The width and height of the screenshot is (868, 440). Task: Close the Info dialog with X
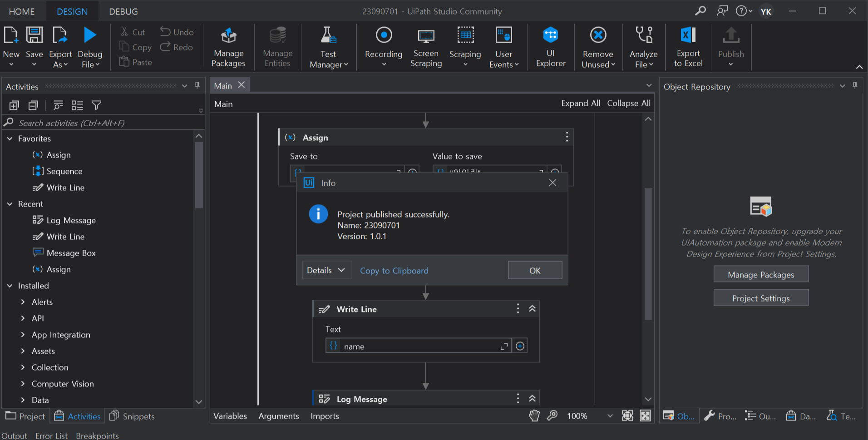[552, 183]
